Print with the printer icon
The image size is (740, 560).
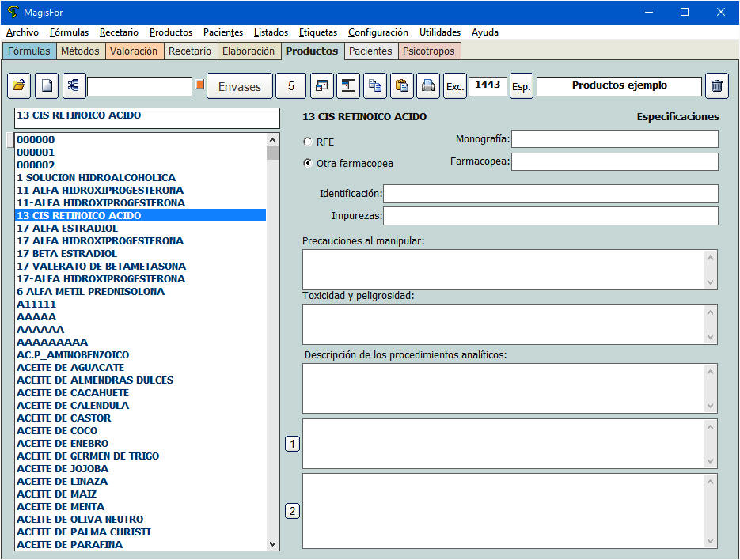tap(428, 86)
